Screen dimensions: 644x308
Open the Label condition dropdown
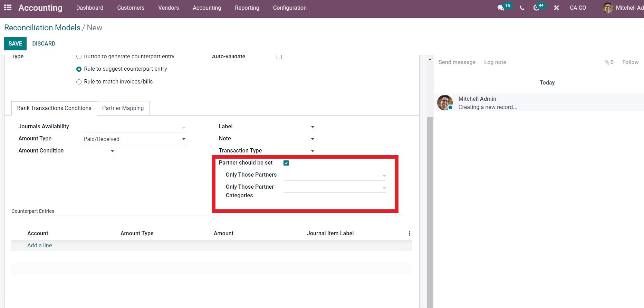299,127
